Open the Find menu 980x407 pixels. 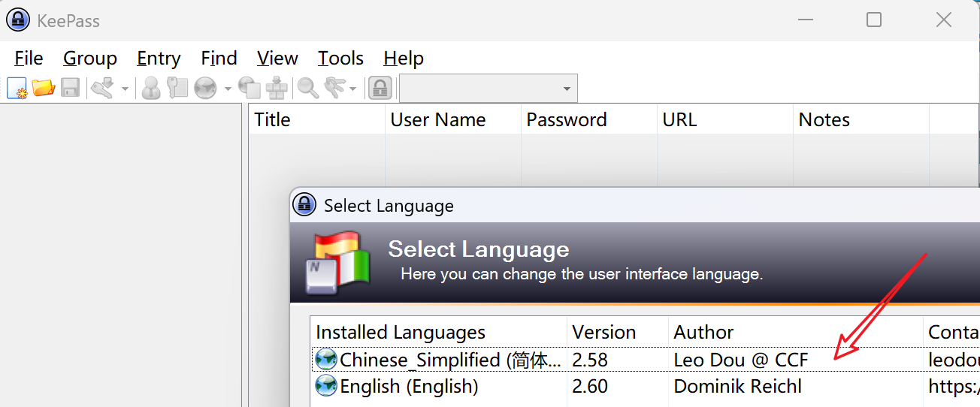pyautogui.click(x=219, y=58)
